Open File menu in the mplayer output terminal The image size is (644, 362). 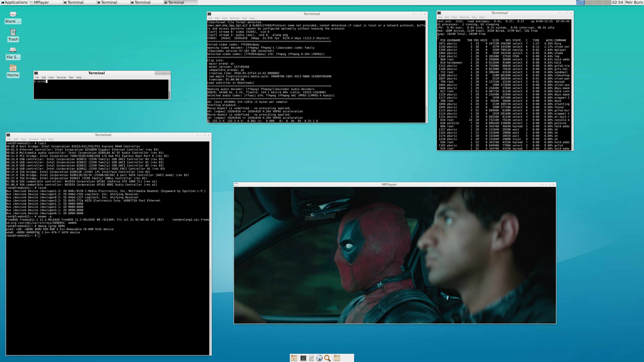point(210,18)
